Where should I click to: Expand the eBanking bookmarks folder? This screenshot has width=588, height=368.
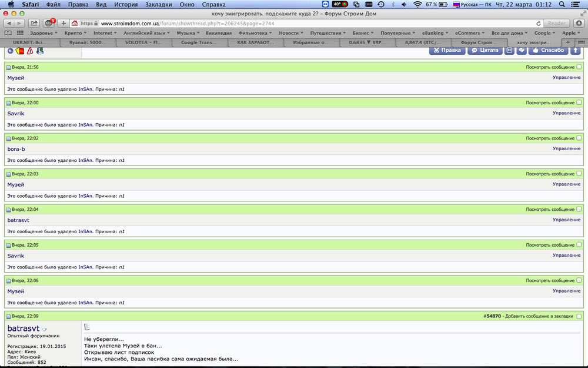[435, 33]
